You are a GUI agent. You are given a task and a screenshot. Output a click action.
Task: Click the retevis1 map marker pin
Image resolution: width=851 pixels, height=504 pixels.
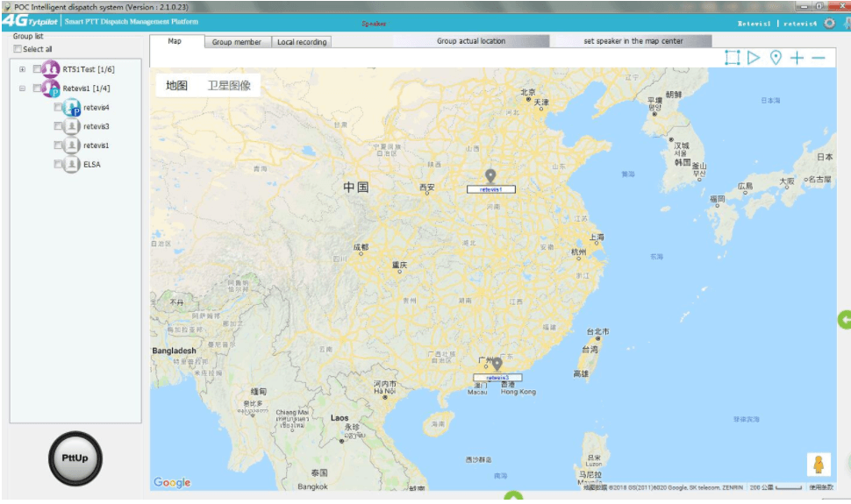(x=490, y=176)
